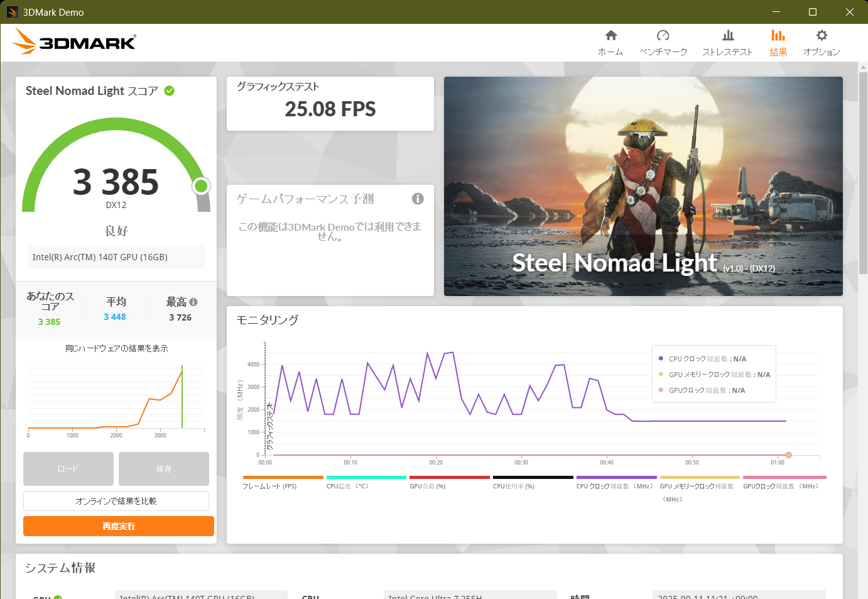The height and width of the screenshot is (599, 868).
Task: Click the ロード button
Action: click(x=68, y=469)
